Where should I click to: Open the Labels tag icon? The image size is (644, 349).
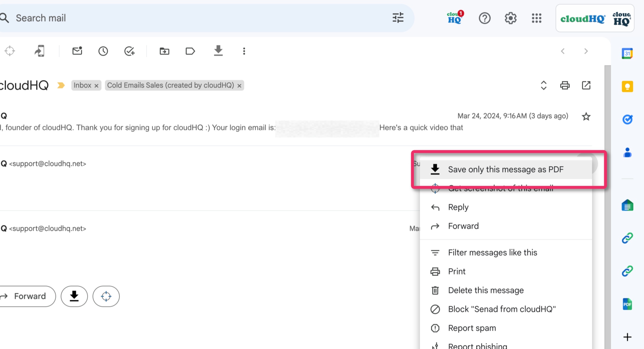tap(190, 51)
